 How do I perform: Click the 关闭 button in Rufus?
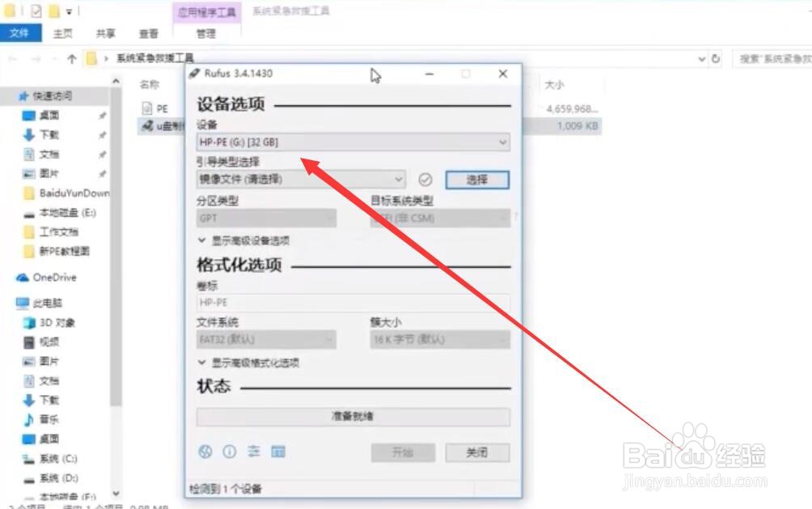477,452
